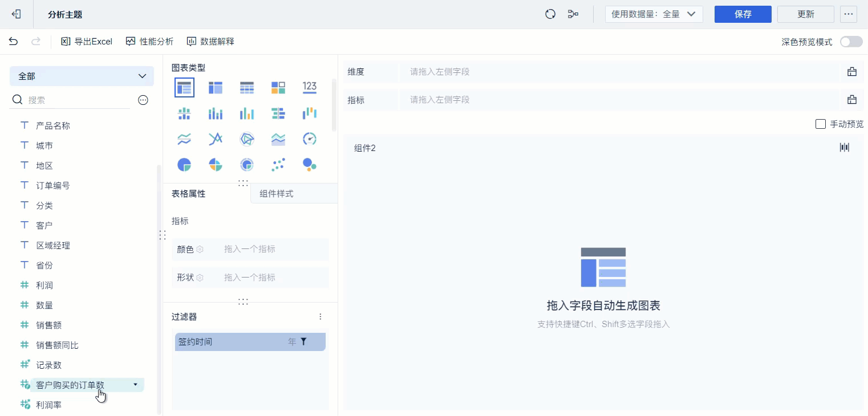Click the blue 保存 button
Image resolution: width=868 pixels, height=416 pixels.
pyautogui.click(x=743, y=14)
